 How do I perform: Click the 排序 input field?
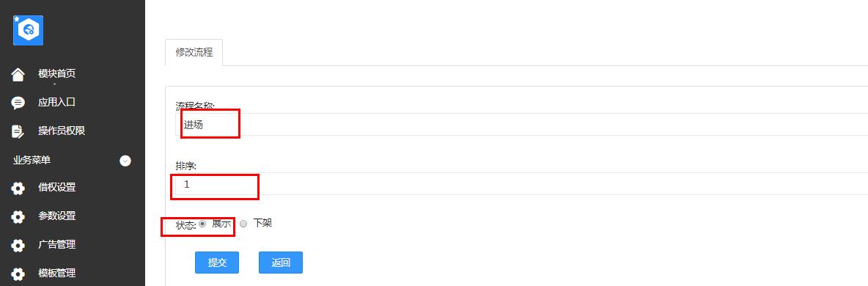point(521,184)
